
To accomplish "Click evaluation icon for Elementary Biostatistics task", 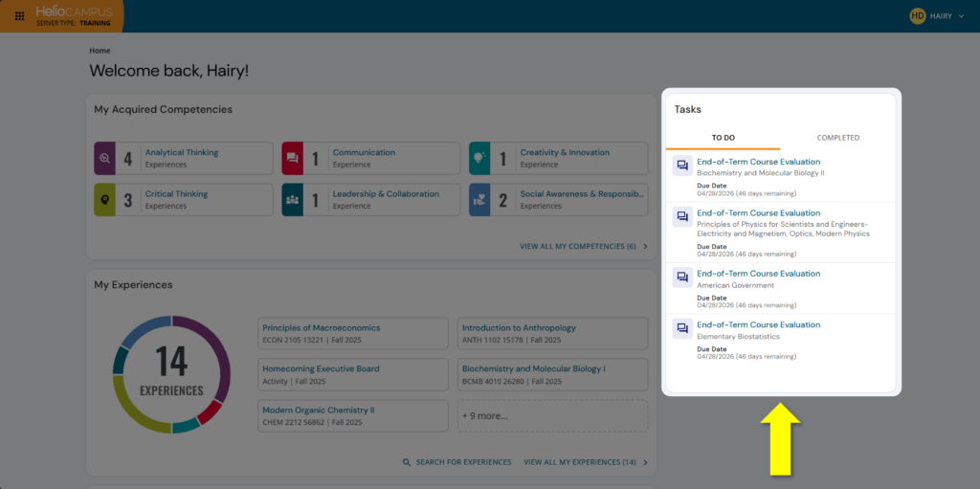I will pyautogui.click(x=682, y=329).
